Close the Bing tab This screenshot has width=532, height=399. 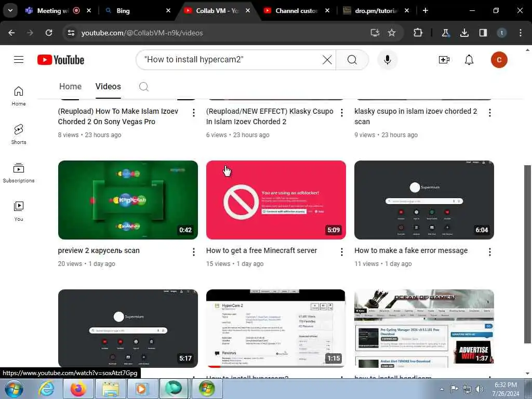pyautogui.click(x=168, y=10)
